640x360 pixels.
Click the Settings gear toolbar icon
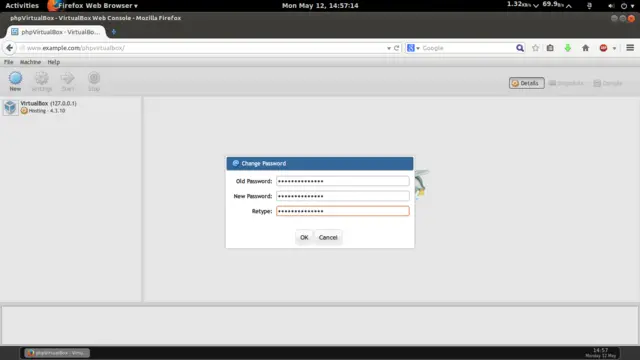click(42, 81)
